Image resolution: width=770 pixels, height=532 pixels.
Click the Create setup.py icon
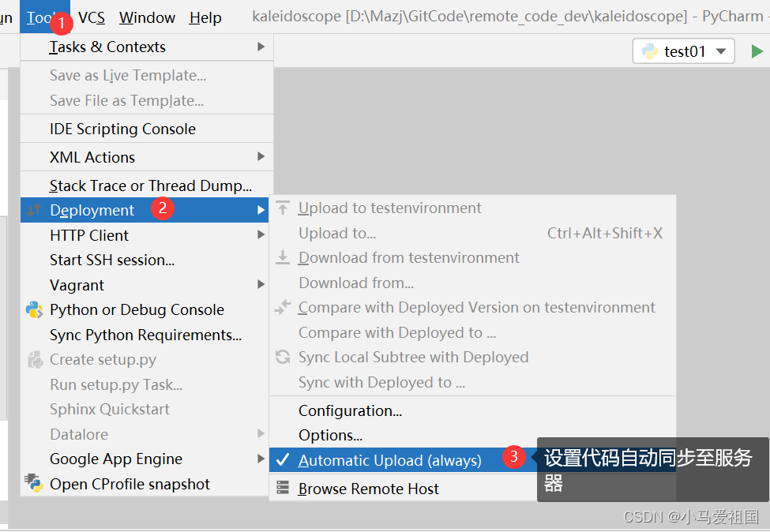35,360
